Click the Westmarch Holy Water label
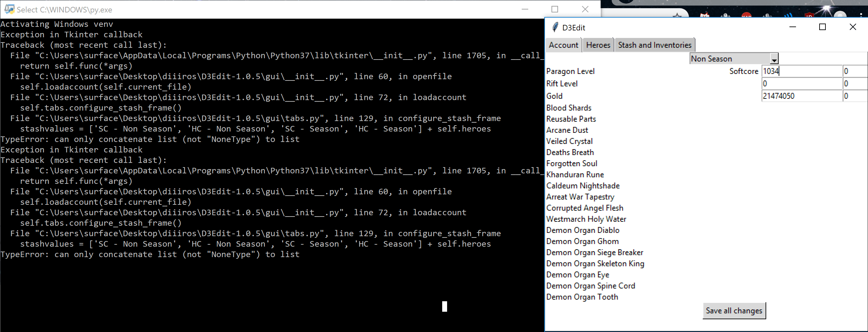The width and height of the screenshot is (868, 332). pyautogui.click(x=586, y=219)
